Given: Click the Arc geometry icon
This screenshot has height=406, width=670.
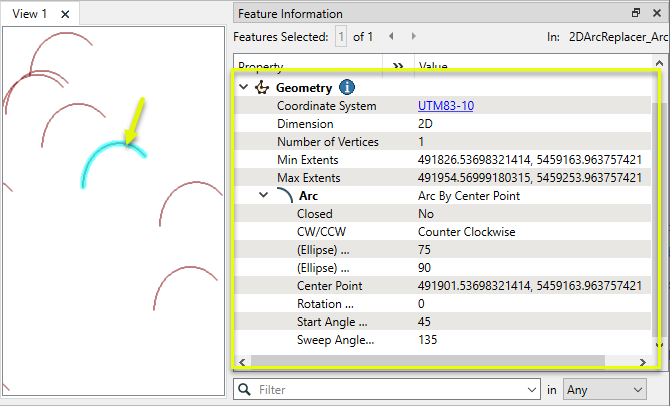Looking at the screenshot, I should tap(284, 196).
